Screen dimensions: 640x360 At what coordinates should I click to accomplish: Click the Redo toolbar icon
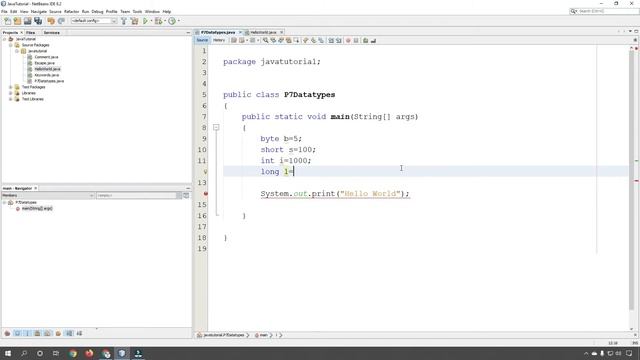click(61, 21)
